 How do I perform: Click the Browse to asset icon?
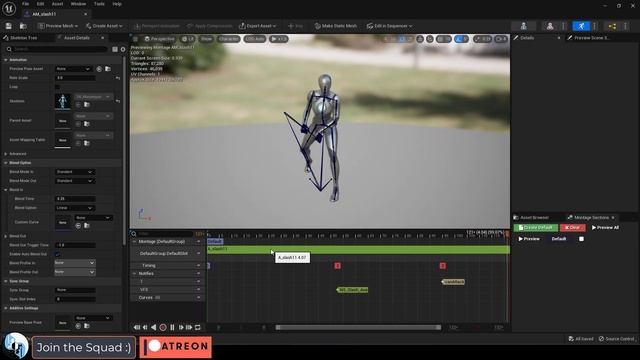point(23,26)
